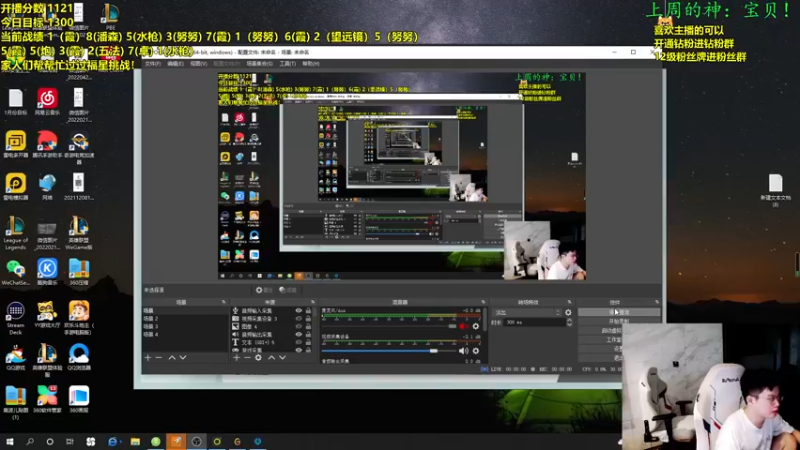
Task: Adjust the Mic/Aux volume slider
Action: [x=389, y=326]
